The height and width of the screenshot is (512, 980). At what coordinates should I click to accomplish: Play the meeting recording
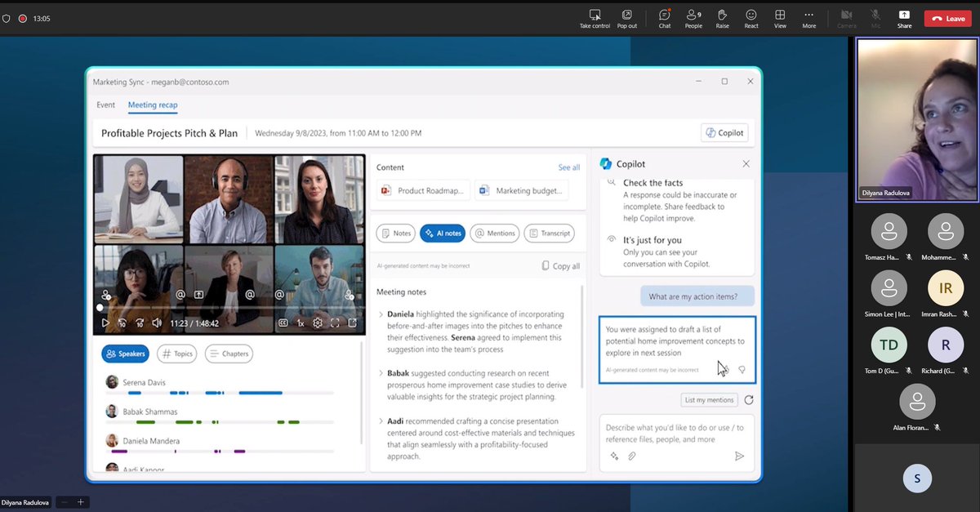click(x=105, y=323)
